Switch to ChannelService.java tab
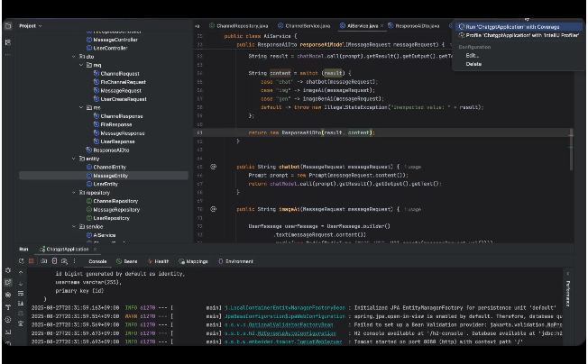Image resolution: width=588 pixels, height=364 pixels. click(304, 26)
